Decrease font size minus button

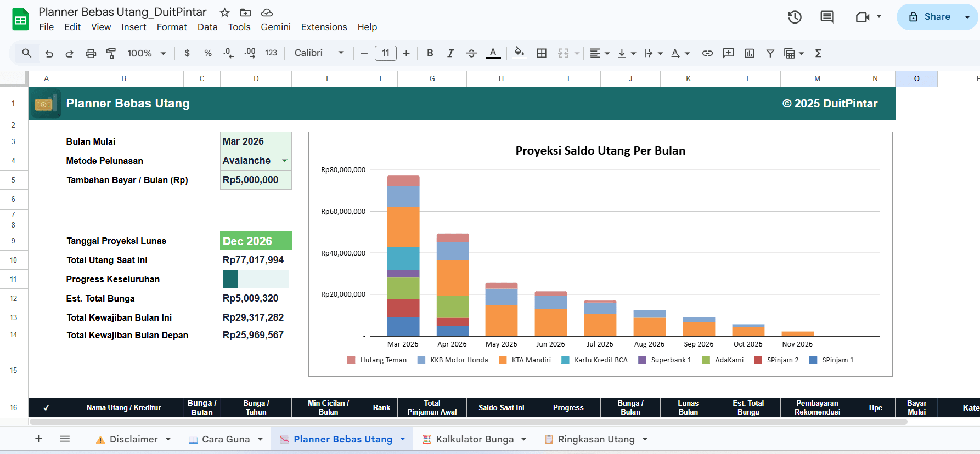(x=364, y=53)
